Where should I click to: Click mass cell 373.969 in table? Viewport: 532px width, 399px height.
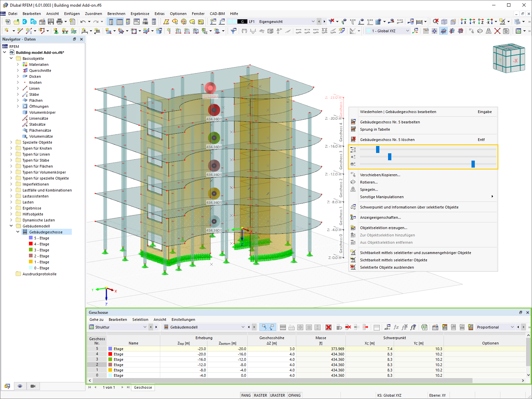[x=321, y=349]
